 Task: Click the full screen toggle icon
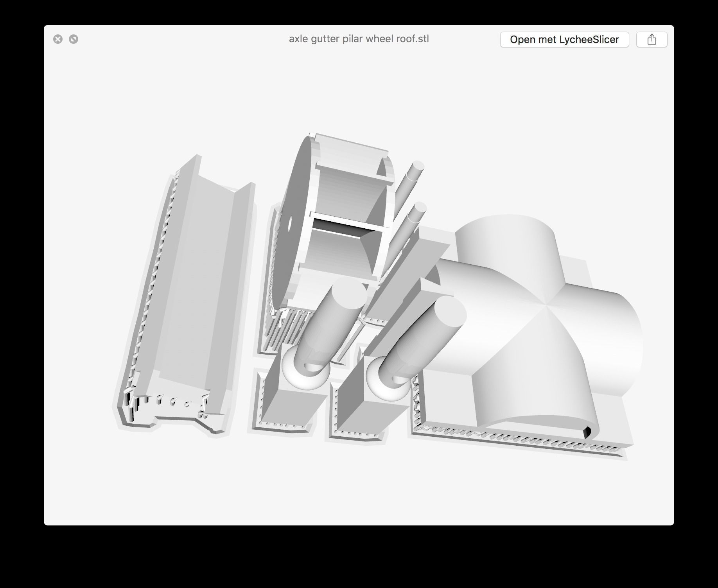[74, 39]
